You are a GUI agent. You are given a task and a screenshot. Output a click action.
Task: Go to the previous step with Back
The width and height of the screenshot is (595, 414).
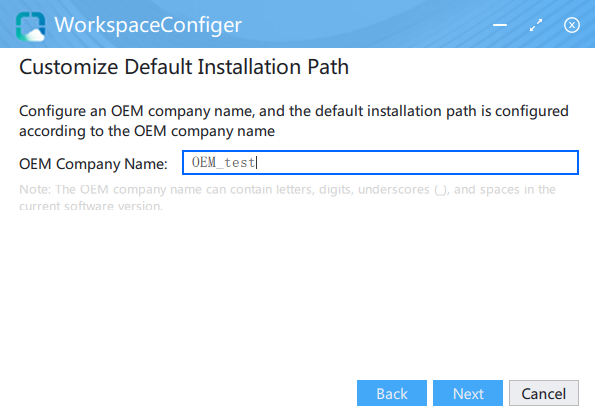point(392,393)
